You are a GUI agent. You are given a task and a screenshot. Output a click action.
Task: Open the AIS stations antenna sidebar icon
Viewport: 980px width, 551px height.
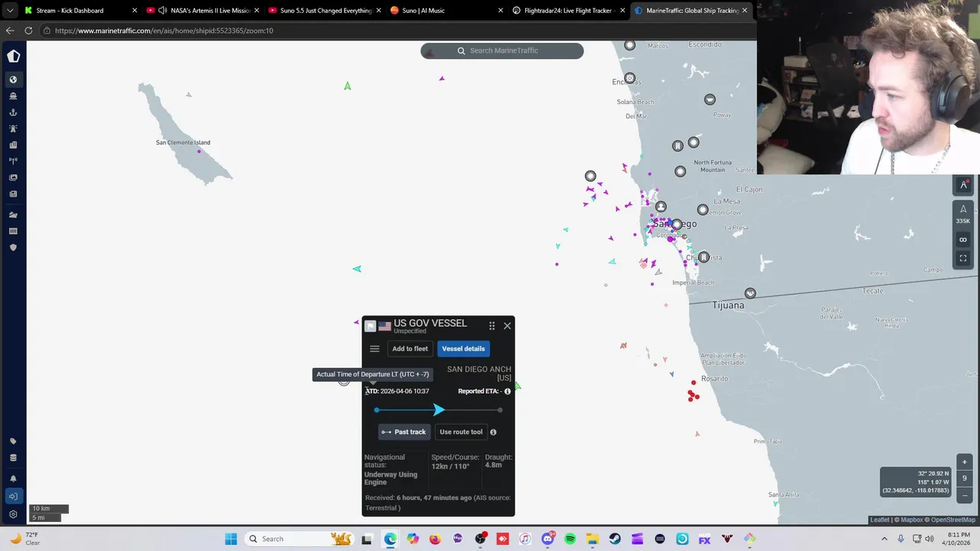pos(13,161)
